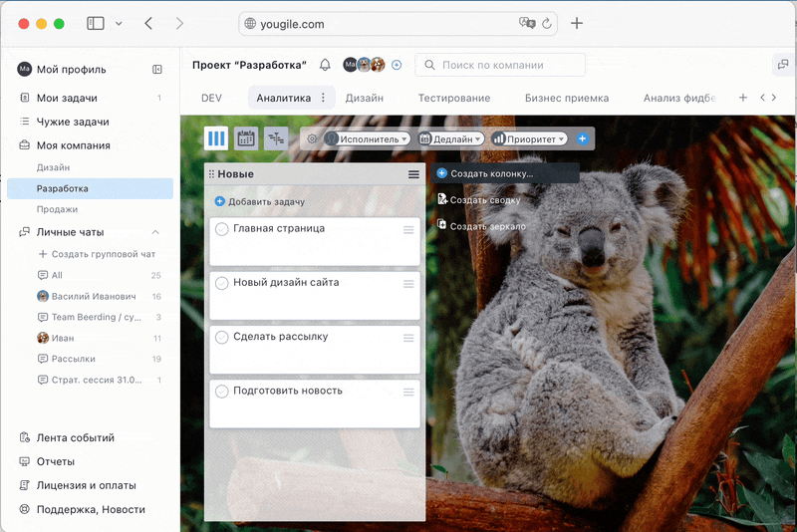
Task: Open the calendar view icon
Action: tap(246, 138)
